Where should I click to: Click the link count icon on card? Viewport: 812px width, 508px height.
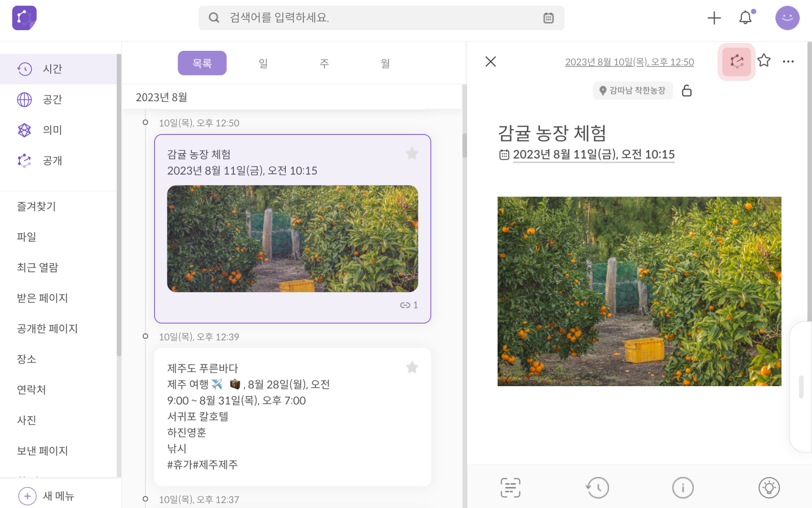point(405,305)
